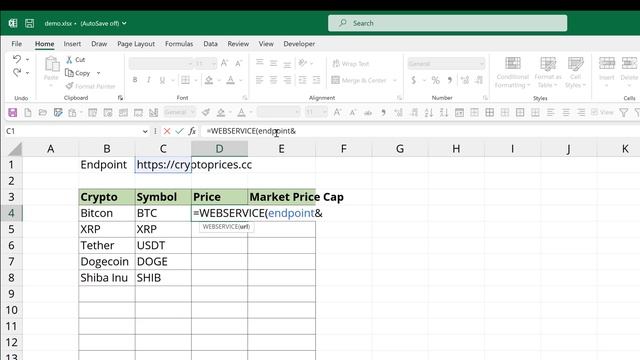This screenshot has width=640, height=360.
Task: Click the Increase Font Size icon in ribbon
Action: pyautogui.click(x=224, y=63)
